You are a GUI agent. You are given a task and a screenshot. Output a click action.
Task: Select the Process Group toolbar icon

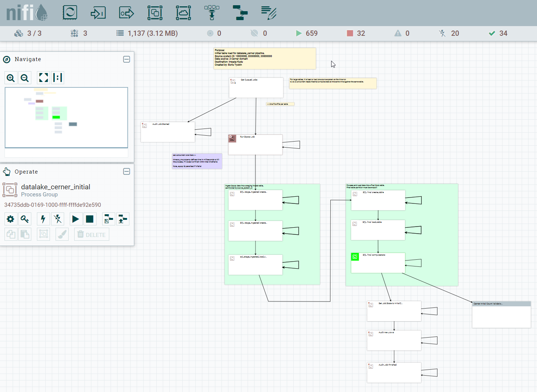pos(155,13)
